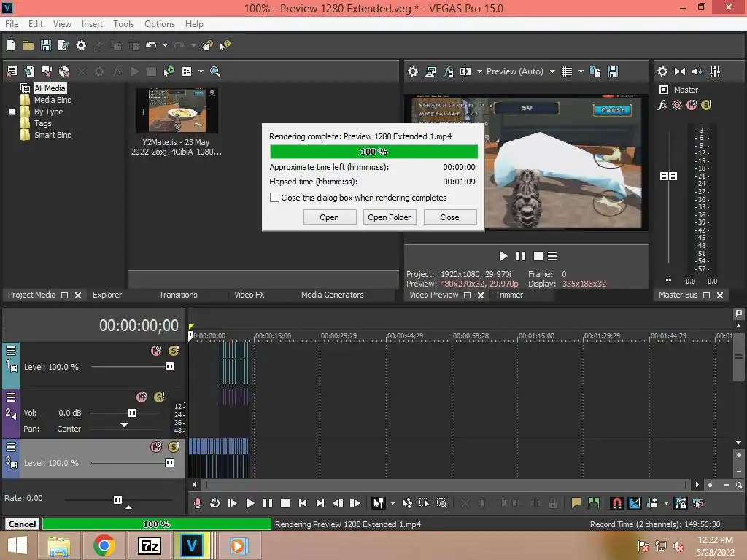Click Close in the rendering dialog
747x560 pixels.
click(449, 217)
